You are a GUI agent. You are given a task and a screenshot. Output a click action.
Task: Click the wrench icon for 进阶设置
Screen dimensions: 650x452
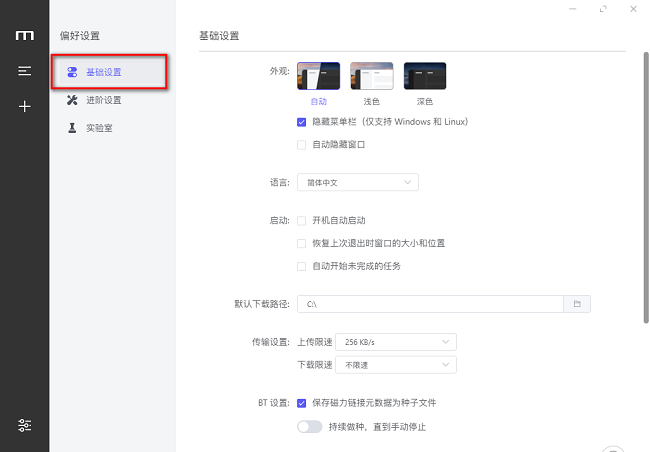pos(72,100)
